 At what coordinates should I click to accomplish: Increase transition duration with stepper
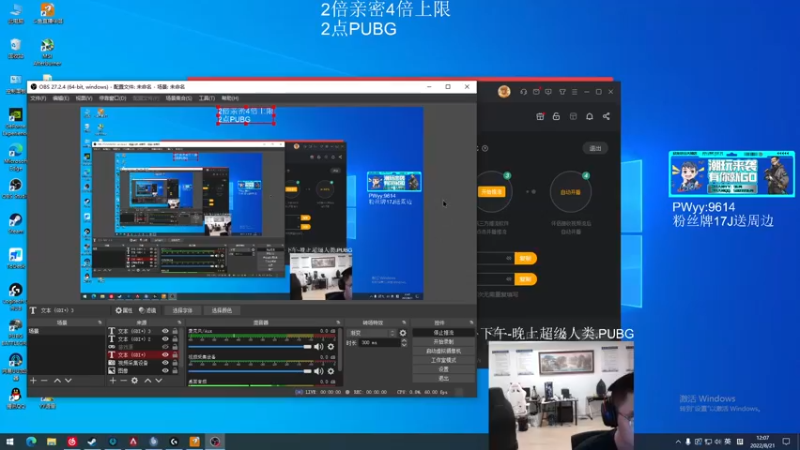coord(404,341)
